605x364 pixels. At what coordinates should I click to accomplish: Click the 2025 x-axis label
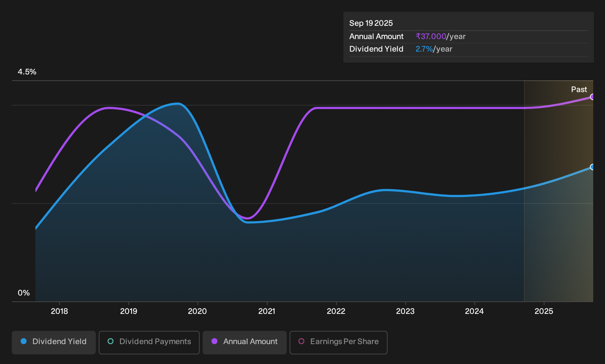point(544,311)
